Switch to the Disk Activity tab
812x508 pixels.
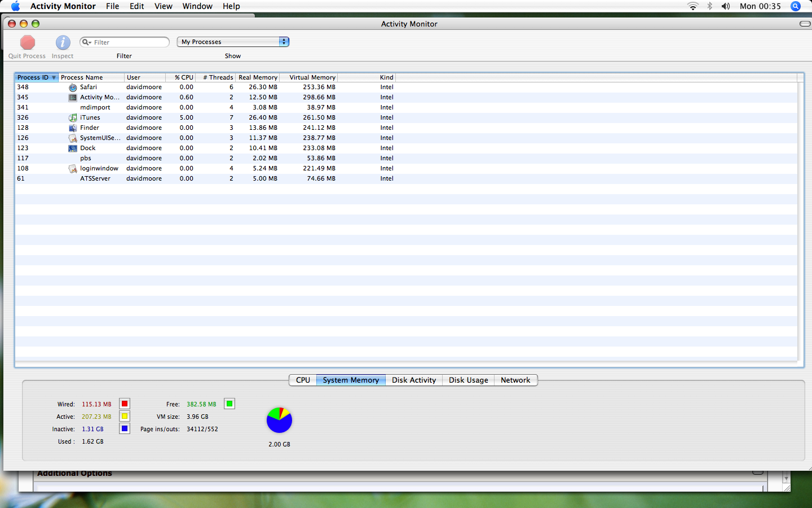tap(414, 380)
